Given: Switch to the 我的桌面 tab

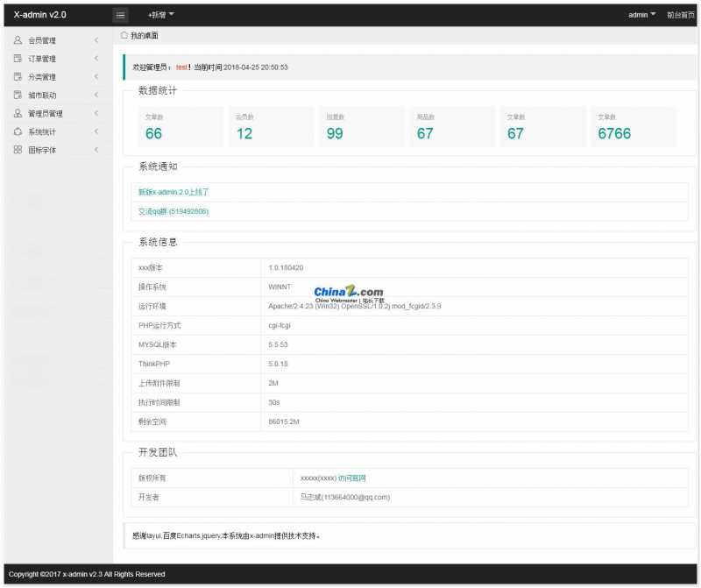Looking at the screenshot, I should [x=144, y=36].
